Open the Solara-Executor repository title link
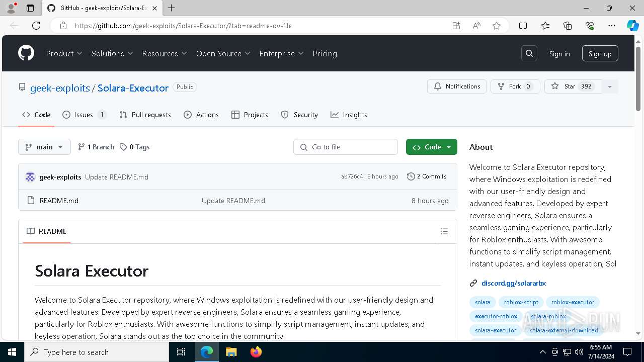The width and height of the screenshot is (644, 362). [x=133, y=88]
